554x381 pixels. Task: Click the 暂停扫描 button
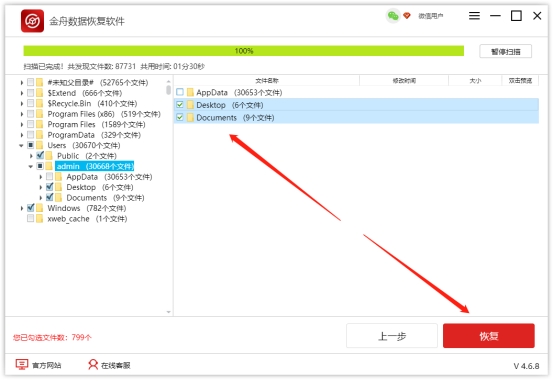pos(506,52)
